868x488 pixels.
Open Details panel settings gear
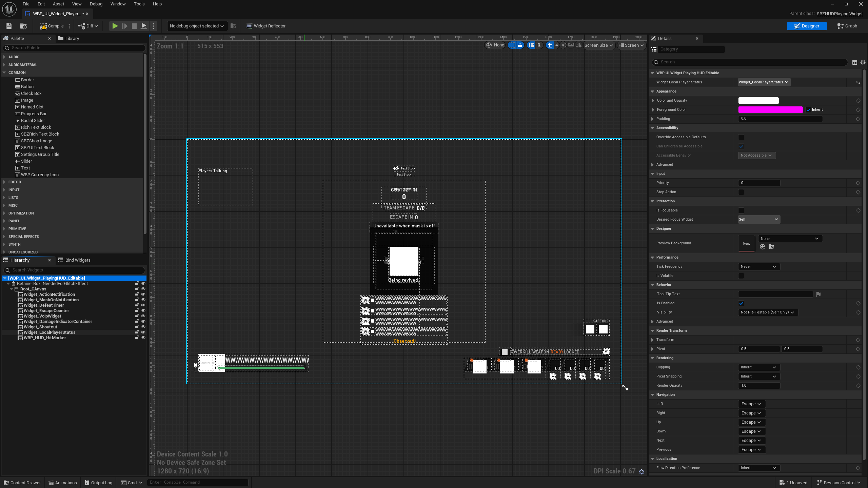863,62
